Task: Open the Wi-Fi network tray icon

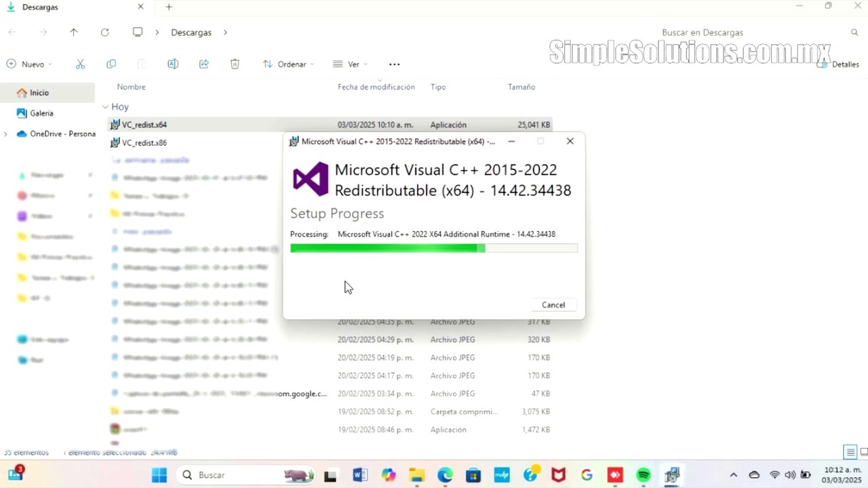Action: (x=774, y=475)
